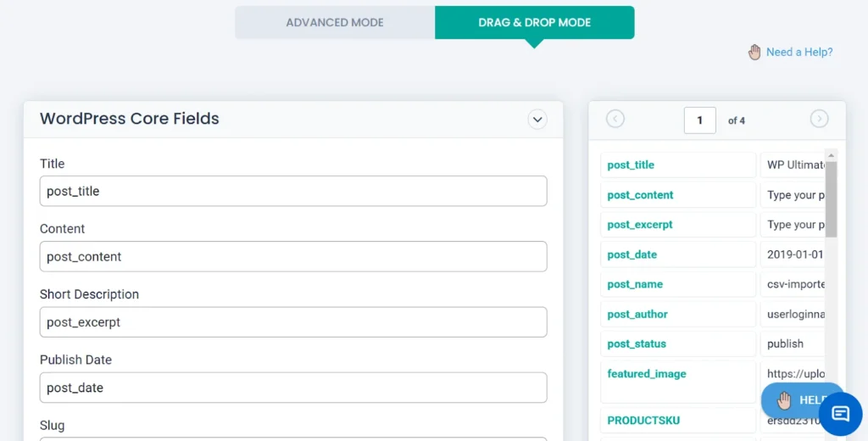Click the page number box showing 1
This screenshot has width=868, height=441.
[699, 120]
